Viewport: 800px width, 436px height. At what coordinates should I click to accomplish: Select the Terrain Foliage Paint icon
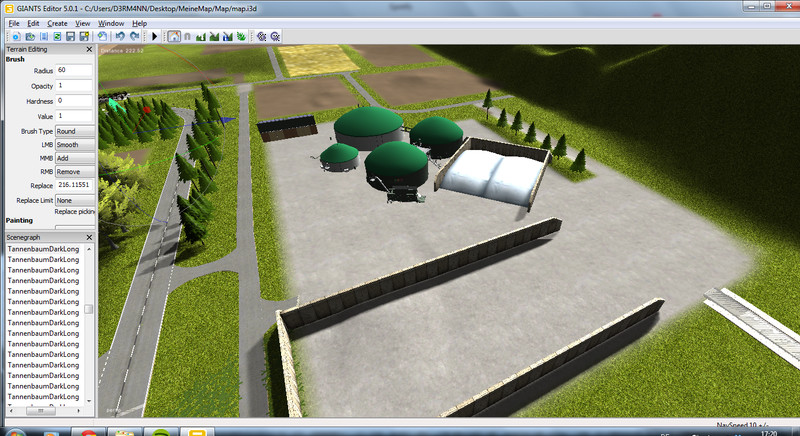241,36
